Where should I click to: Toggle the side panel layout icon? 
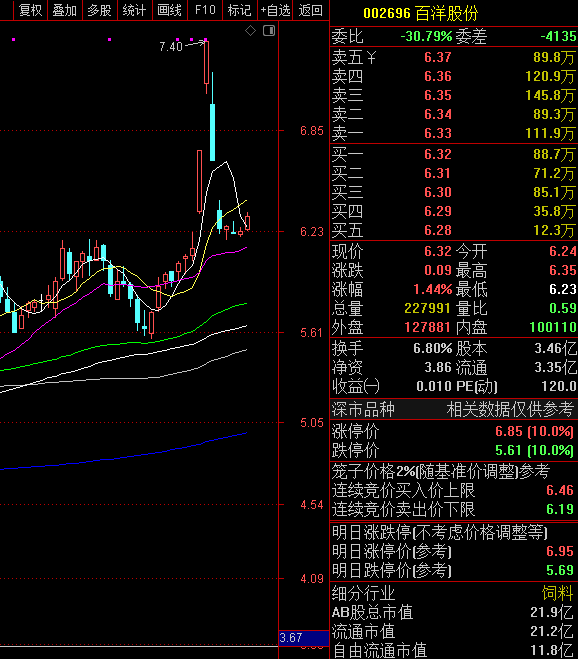coord(269,31)
